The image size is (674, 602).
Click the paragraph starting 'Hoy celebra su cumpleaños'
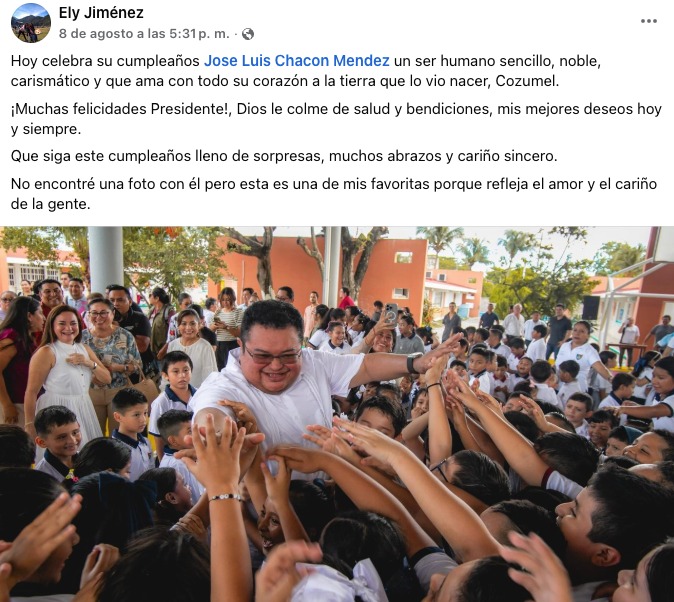(x=306, y=71)
